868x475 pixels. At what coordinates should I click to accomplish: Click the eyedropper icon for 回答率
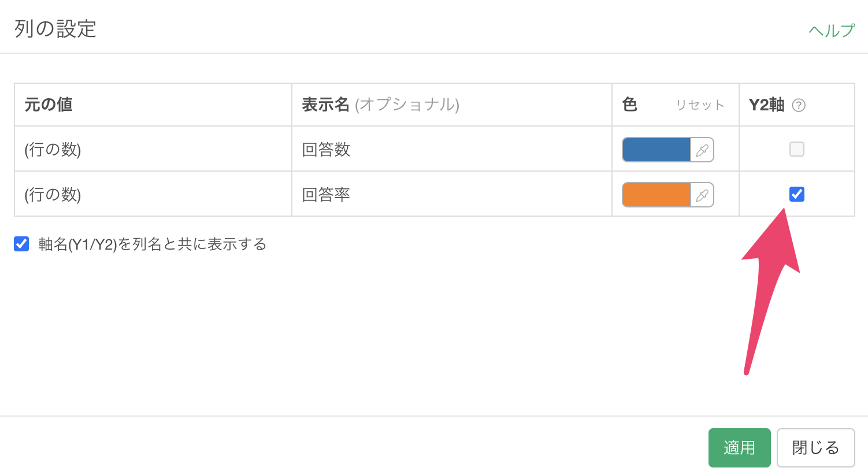[x=702, y=195]
